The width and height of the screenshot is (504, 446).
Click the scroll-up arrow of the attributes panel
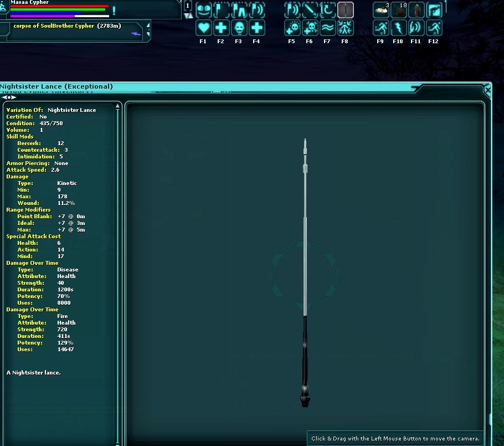click(117, 105)
